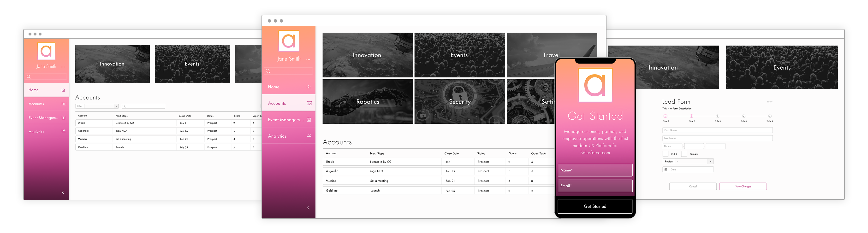The image size is (868, 233).
Task: Select Analytics menu item in center window sidebar
Action: pyautogui.click(x=289, y=136)
